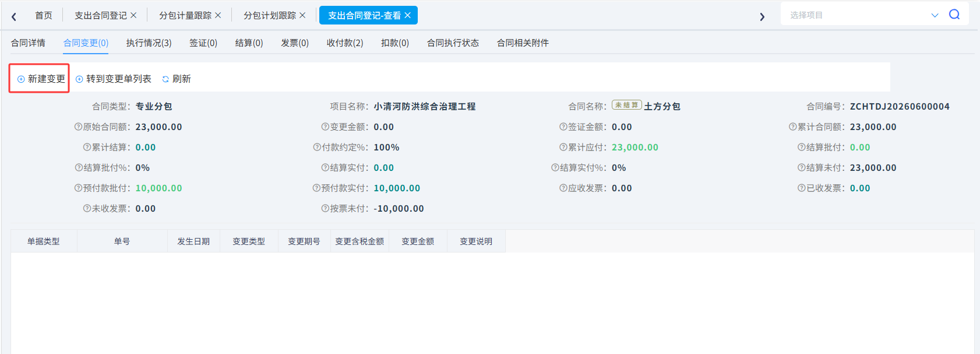This screenshot has width=980, height=354.
Task: Open the 合同执行状态 sub-tab
Action: pyautogui.click(x=453, y=43)
